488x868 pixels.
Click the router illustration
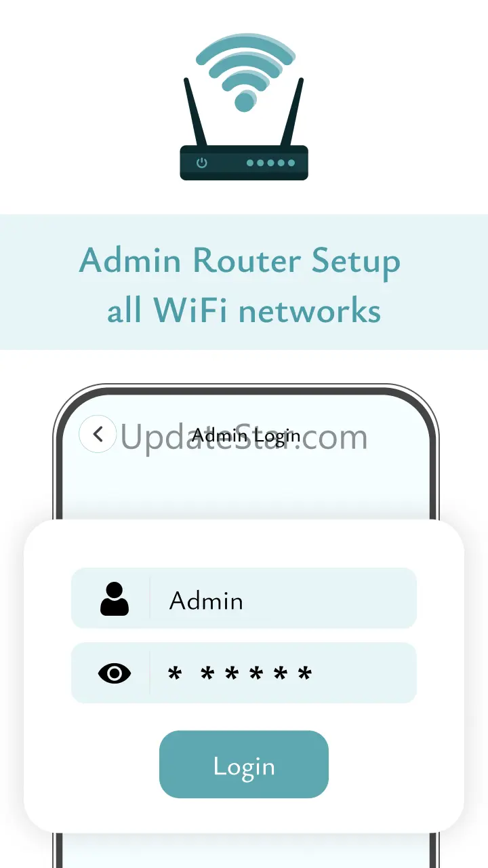[244, 106]
